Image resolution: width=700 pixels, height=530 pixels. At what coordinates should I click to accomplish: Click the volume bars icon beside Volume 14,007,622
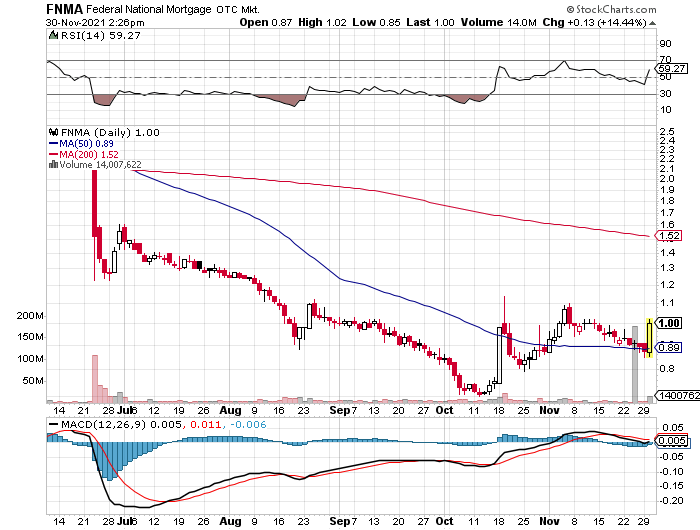click(54, 164)
